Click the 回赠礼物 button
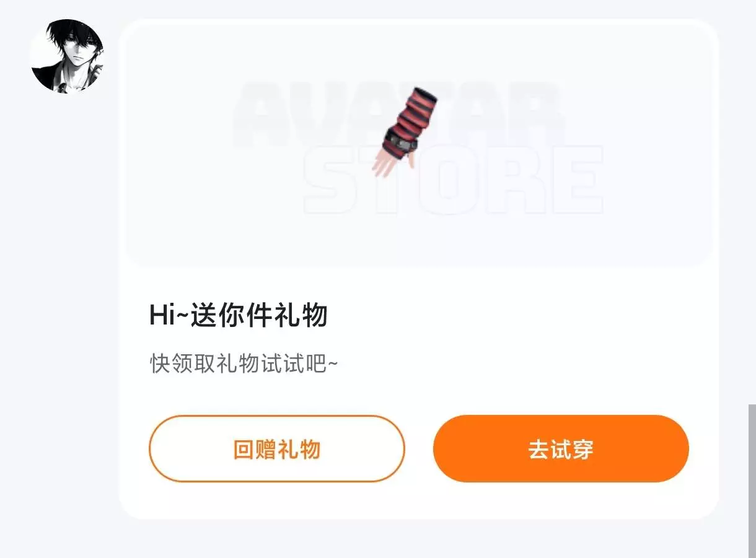The height and width of the screenshot is (558, 756). (x=276, y=448)
